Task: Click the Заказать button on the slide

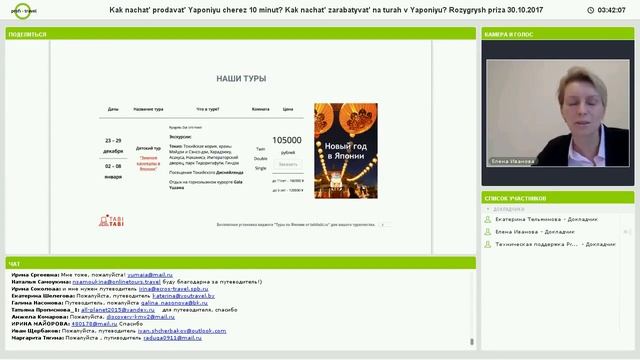Action: [x=288, y=164]
